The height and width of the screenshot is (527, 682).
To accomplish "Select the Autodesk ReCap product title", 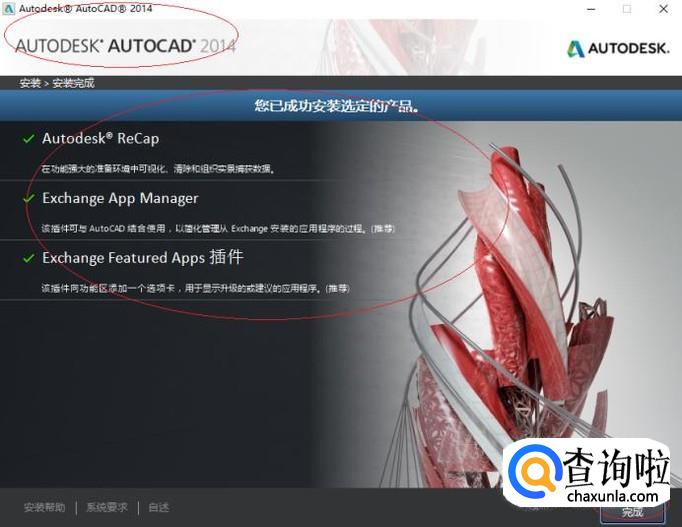I will click(100, 139).
